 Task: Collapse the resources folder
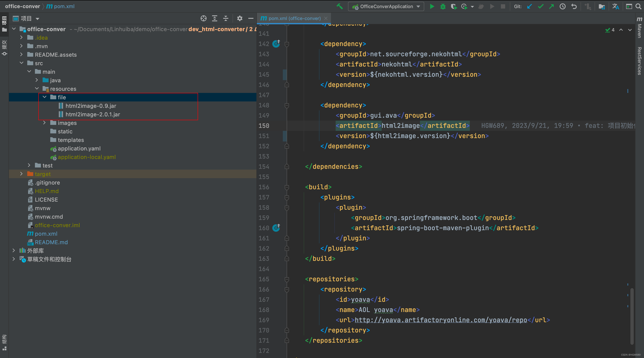[x=37, y=88]
